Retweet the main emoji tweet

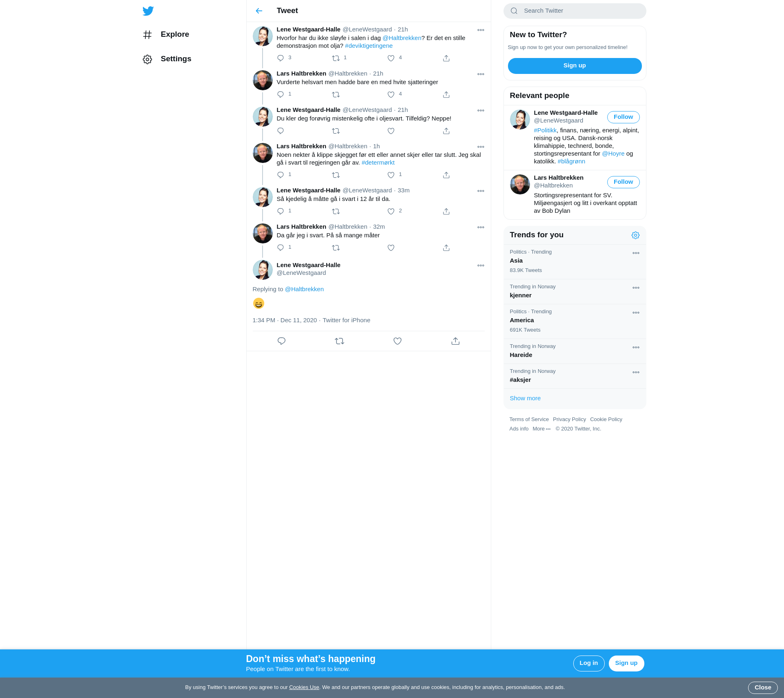point(339,341)
